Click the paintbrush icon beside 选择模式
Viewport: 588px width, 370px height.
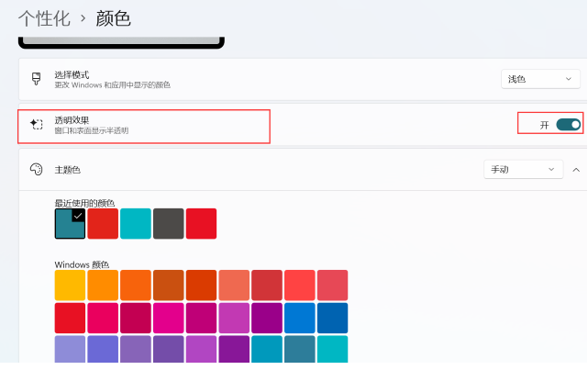[37, 79]
